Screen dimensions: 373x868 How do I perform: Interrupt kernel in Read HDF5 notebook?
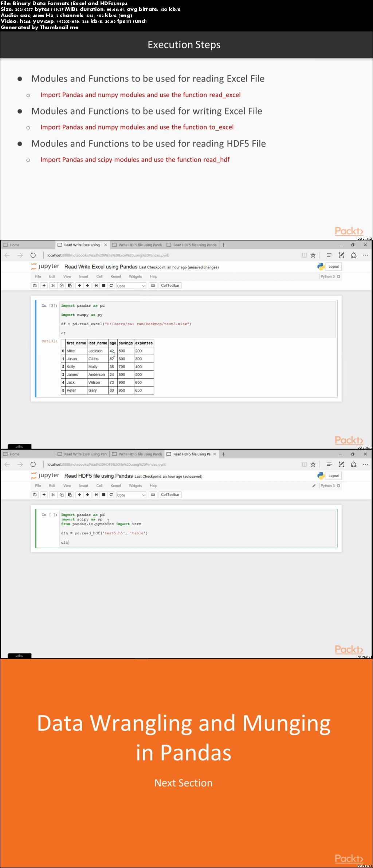[104, 495]
